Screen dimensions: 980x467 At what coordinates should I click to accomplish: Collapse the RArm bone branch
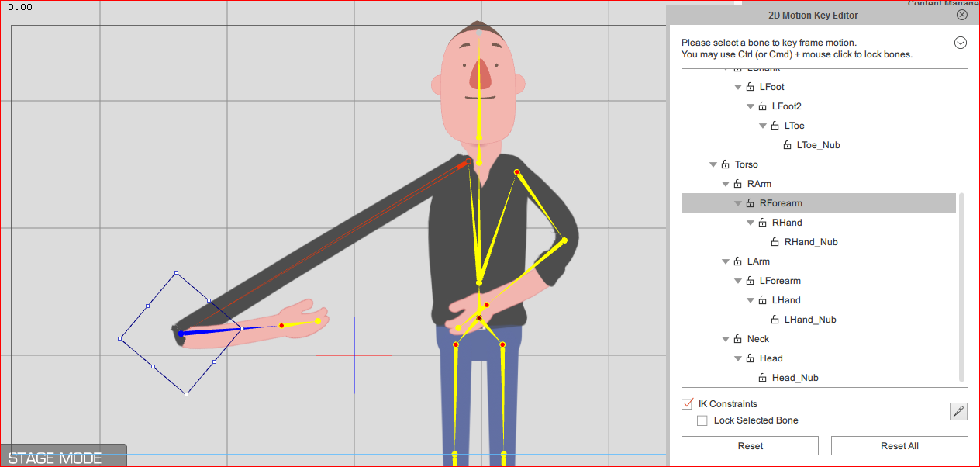[726, 184]
